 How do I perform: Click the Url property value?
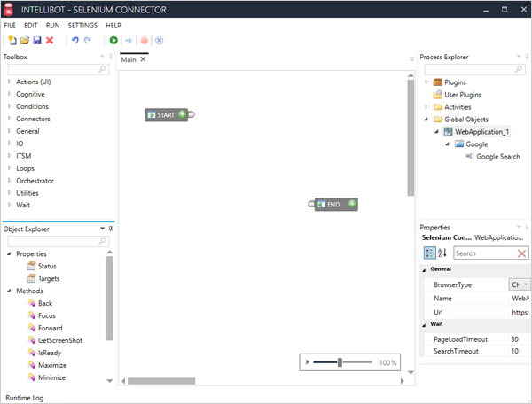point(520,312)
